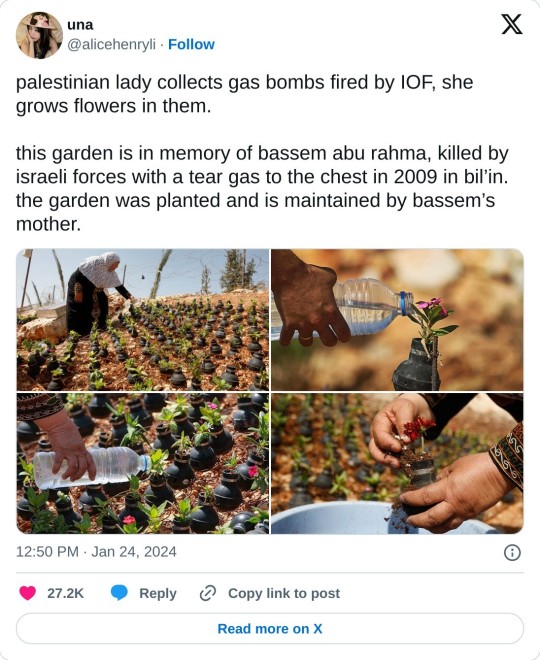
Task: Click the pink heart like icon
Action: tap(28, 593)
